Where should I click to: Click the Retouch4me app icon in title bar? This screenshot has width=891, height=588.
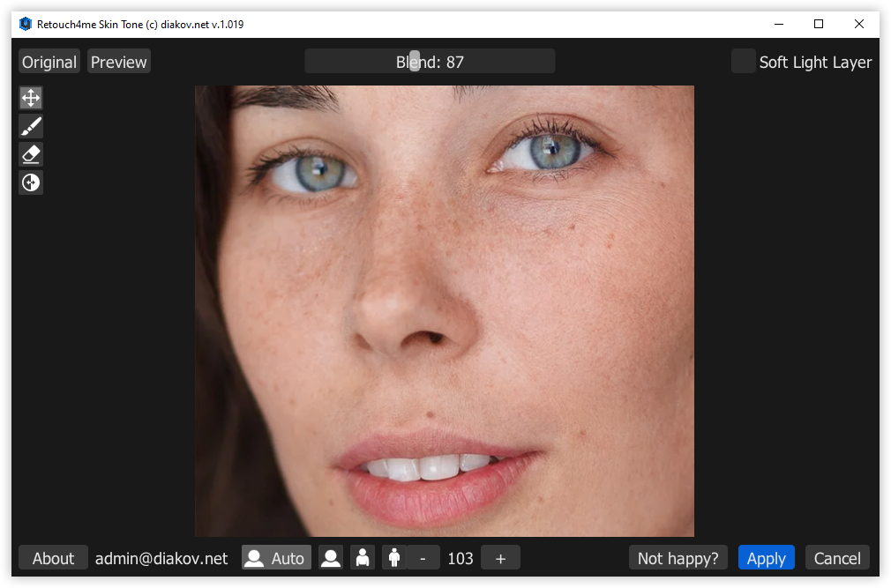[26, 24]
